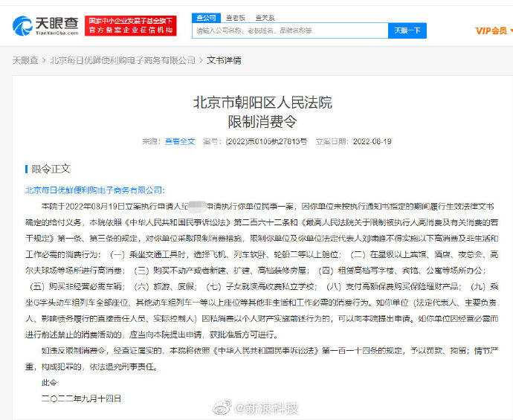Go to 天眼查 home in breadcrumb
Screen dimensions: 513x420
click(25, 60)
